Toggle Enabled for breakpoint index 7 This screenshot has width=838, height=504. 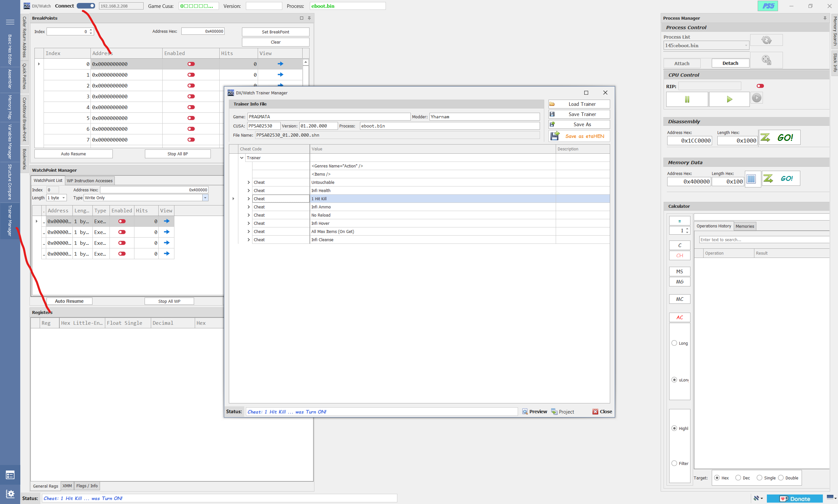point(191,140)
